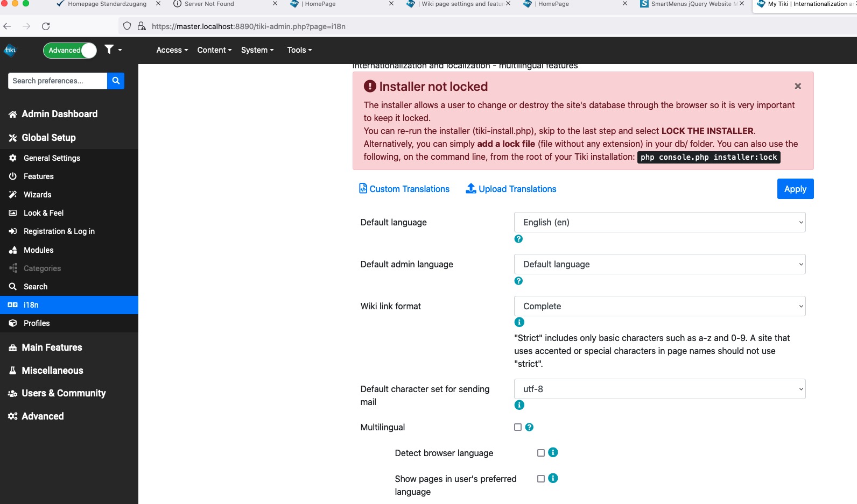Click the Detect browser language info icon
Image resolution: width=857 pixels, height=504 pixels.
553,452
